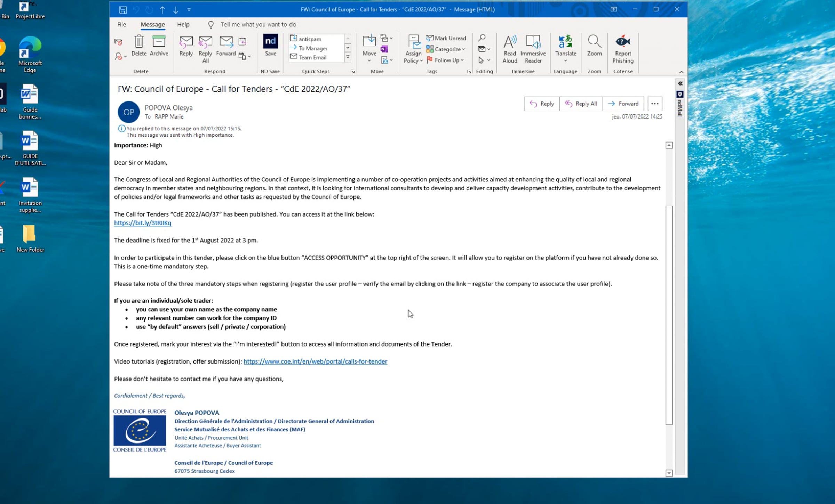Click Forward in the message header
This screenshot has width=835, height=504.
623,104
